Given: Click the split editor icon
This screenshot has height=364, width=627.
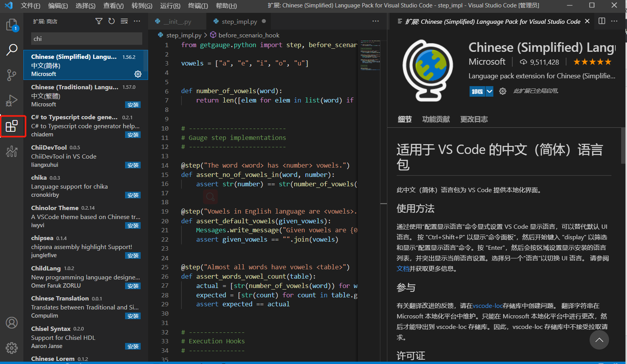Looking at the screenshot, I should click(x=602, y=21).
